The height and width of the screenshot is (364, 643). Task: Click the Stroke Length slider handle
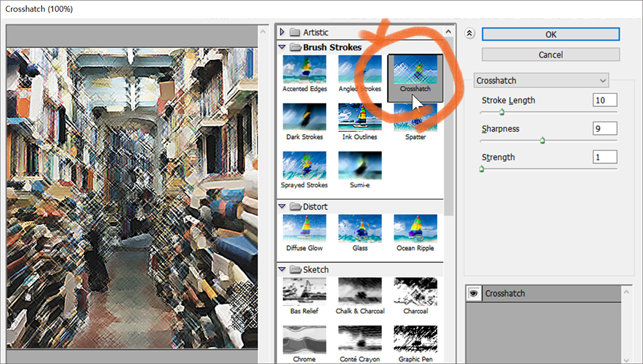pyautogui.click(x=502, y=112)
